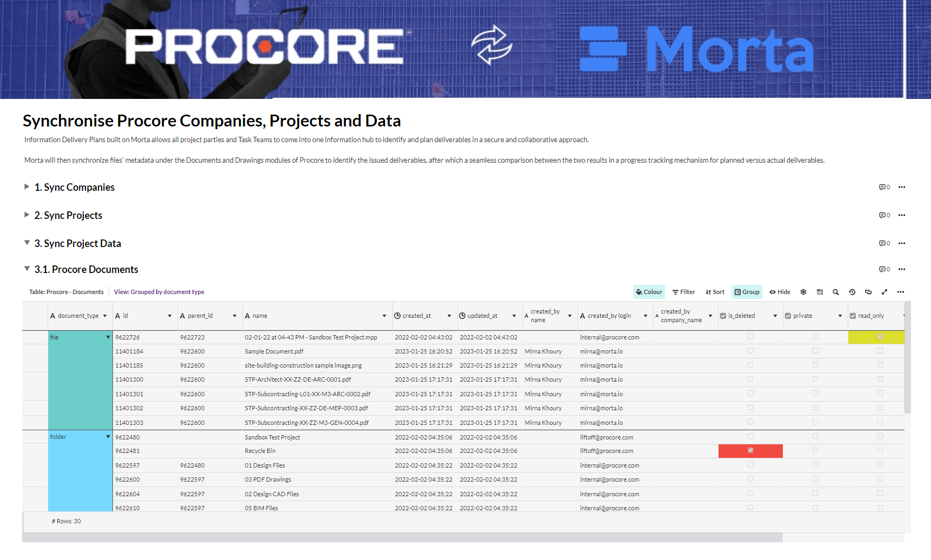Expand table to fullscreen with arrows icon
This screenshot has width=931, height=560.
click(x=885, y=292)
